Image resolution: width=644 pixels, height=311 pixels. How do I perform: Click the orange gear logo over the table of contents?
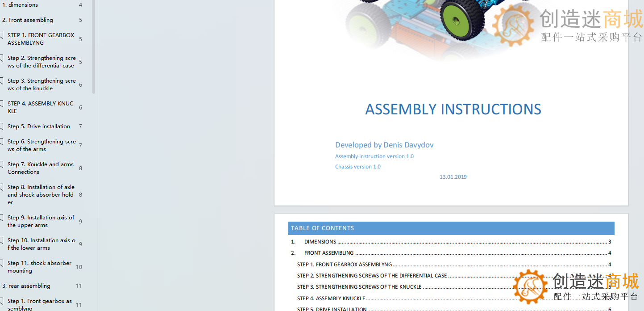[x=530, y=286]
